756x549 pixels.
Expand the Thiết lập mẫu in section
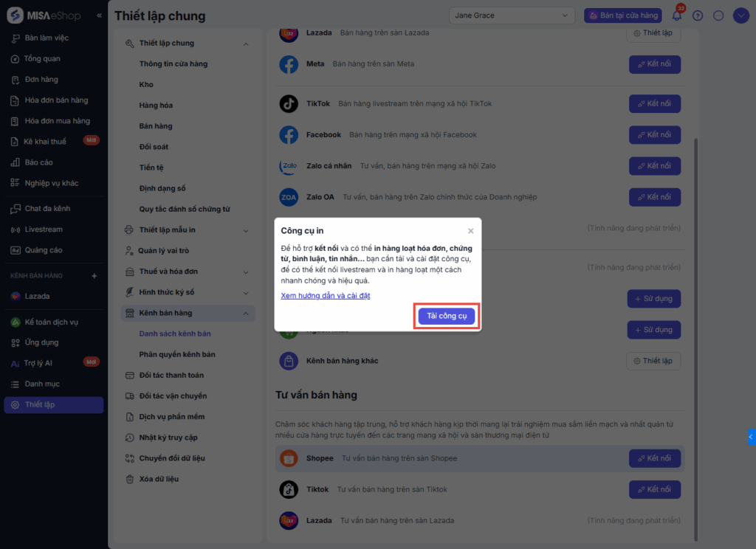click(x=246, y=230)
